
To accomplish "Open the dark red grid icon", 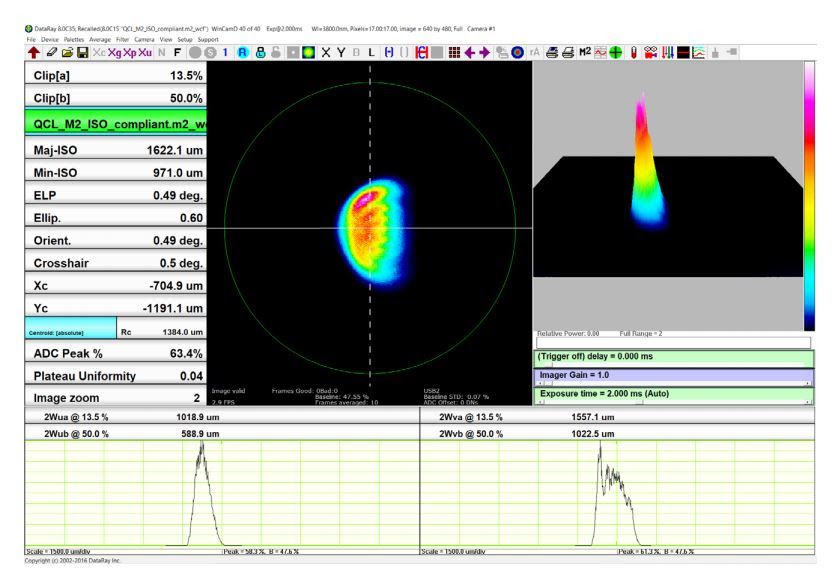I will [454, 52].
